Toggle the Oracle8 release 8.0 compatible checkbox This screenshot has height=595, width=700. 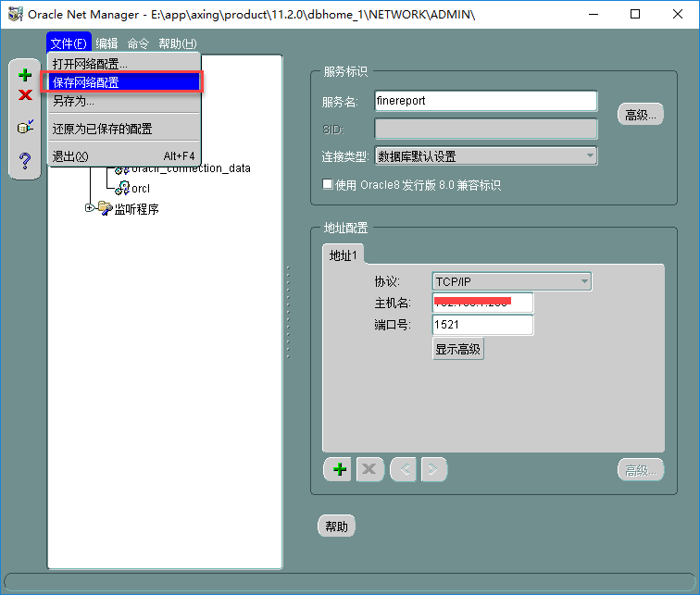tap(328, 184)
